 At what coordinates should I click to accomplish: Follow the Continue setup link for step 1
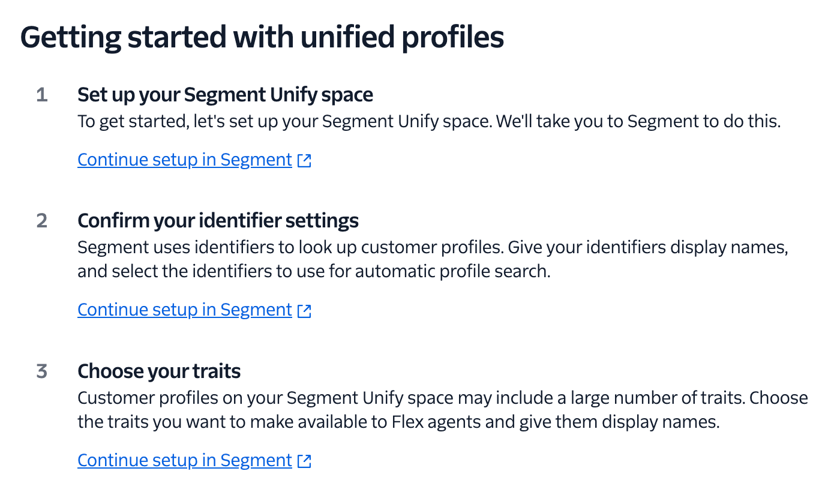pyautogui.click(x=184, y=160)
